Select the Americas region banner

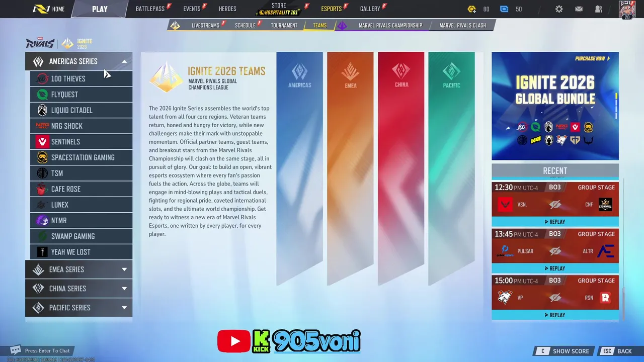(299, 168)
